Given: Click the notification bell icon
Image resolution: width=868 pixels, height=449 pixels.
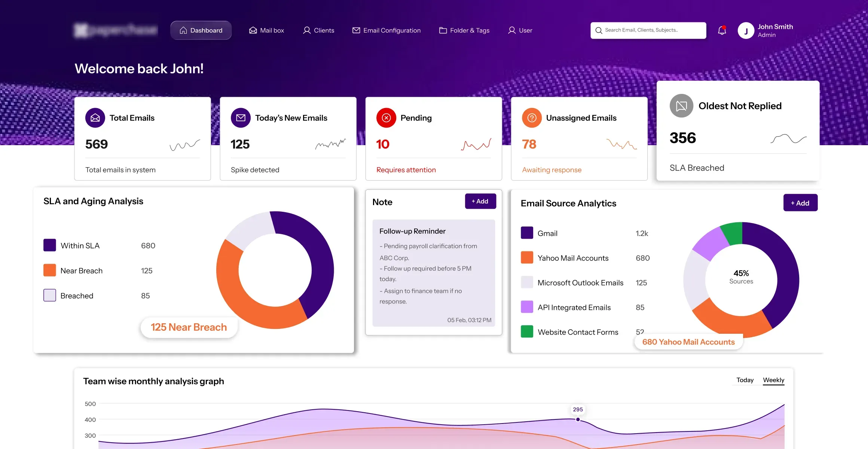Looking at the screenshot, I should tap(722, 30).
